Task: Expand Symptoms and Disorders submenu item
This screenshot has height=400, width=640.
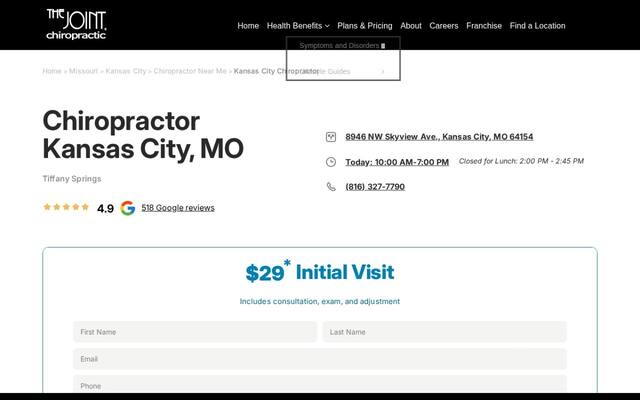Action: click(x=342, y=45)
